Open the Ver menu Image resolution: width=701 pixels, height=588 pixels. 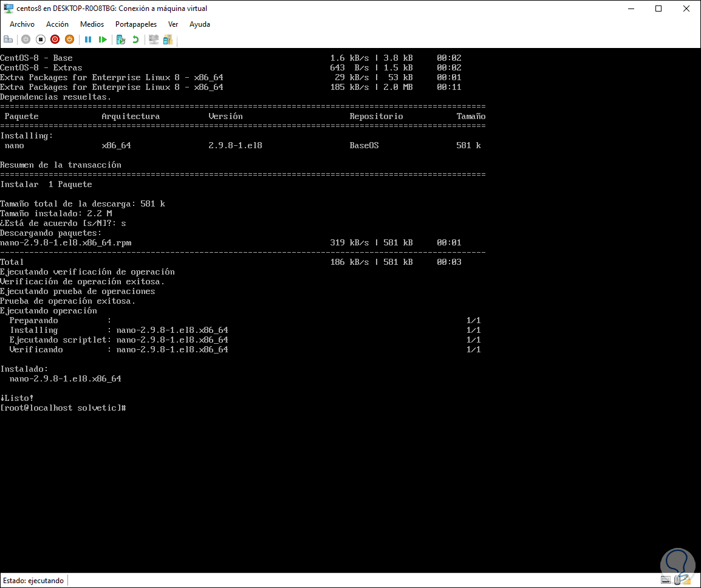point(173,24)
